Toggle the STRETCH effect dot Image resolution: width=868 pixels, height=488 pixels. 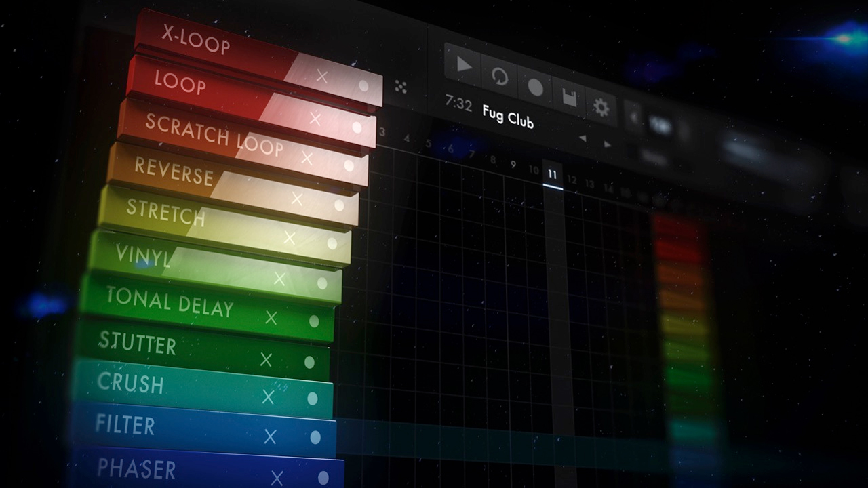[332, 243]
